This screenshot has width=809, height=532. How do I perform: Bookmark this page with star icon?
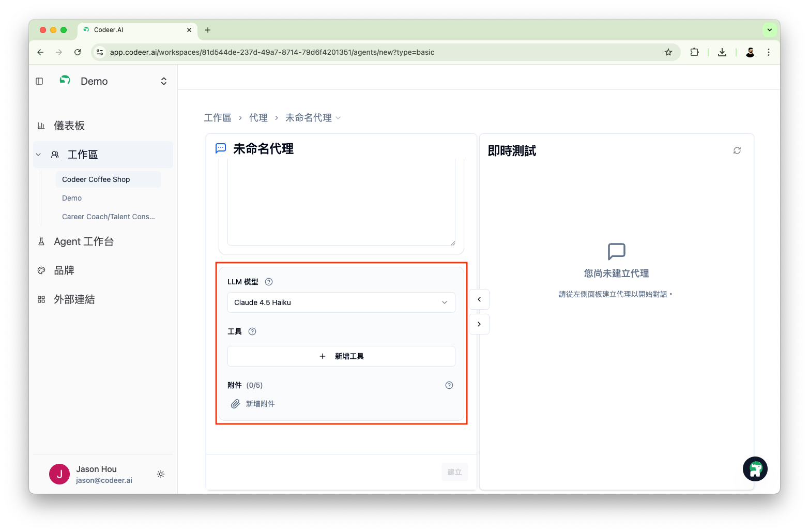point(668,52)
